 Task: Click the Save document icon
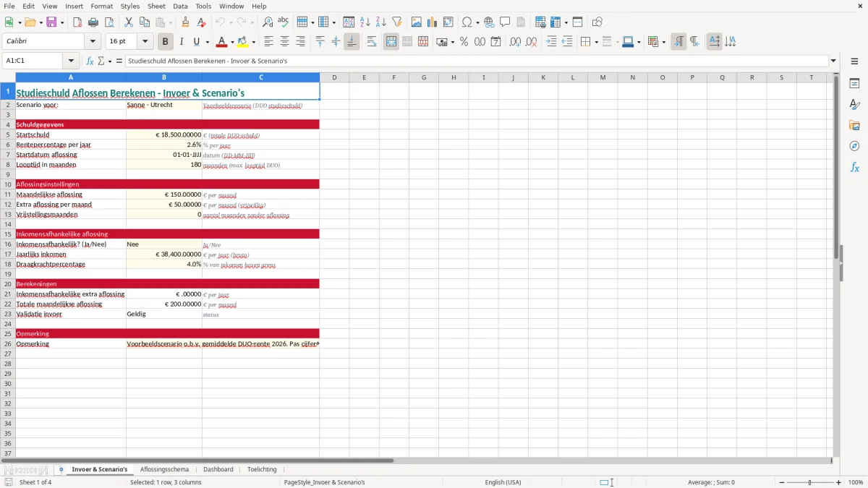[51, 22]
